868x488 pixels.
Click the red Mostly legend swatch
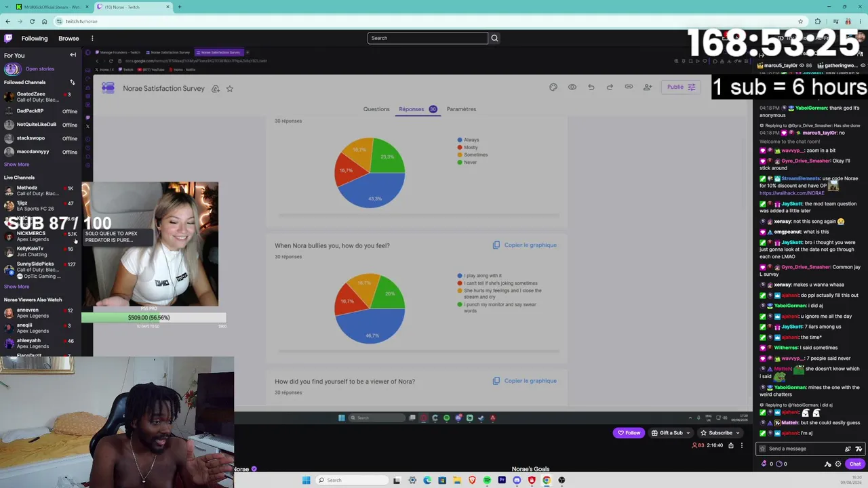tap(460, 147)
